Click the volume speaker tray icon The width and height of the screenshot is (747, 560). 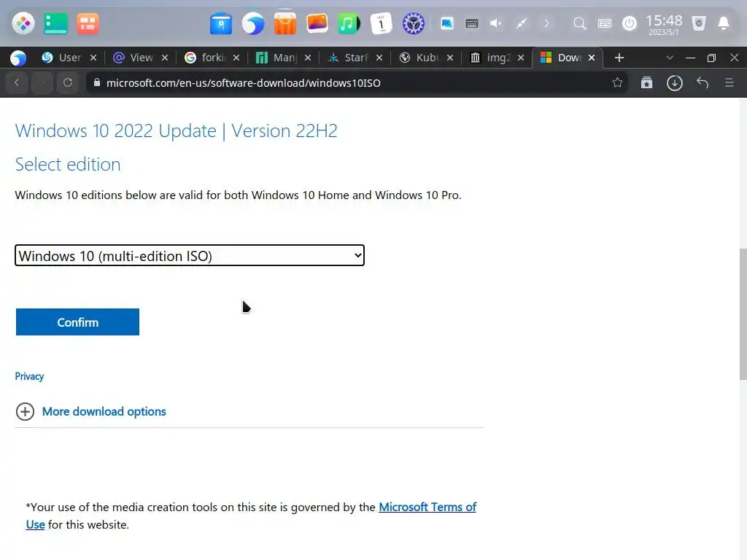pos(496,23)
